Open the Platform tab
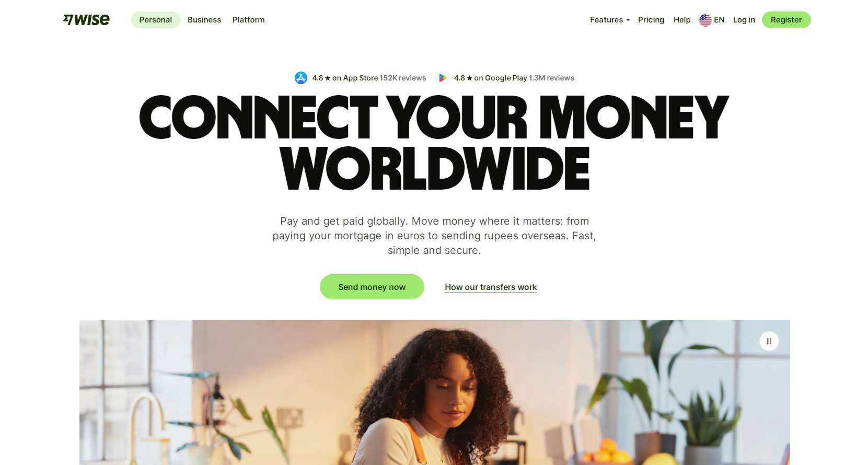 248,20
